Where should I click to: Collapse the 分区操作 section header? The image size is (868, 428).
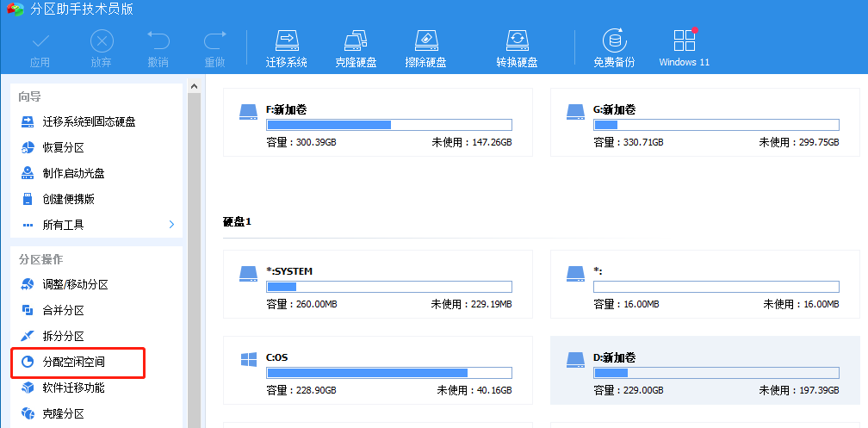[x=40, y=259]
